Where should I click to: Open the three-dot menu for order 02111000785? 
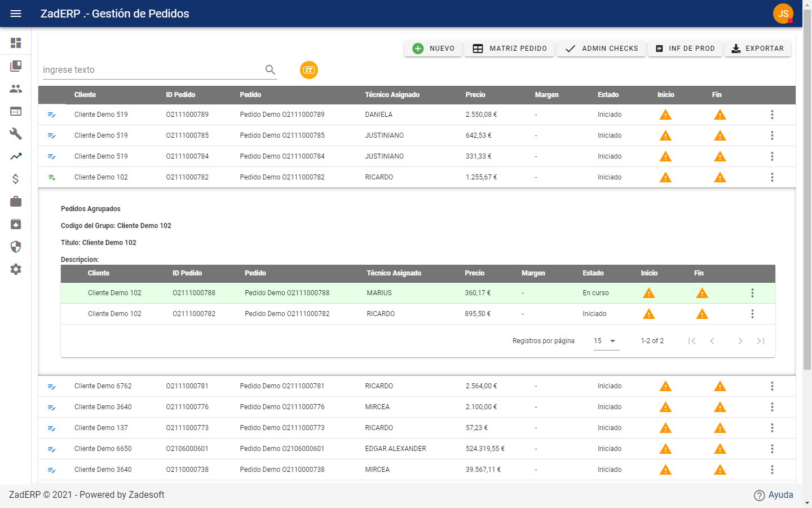coord(772,135)
